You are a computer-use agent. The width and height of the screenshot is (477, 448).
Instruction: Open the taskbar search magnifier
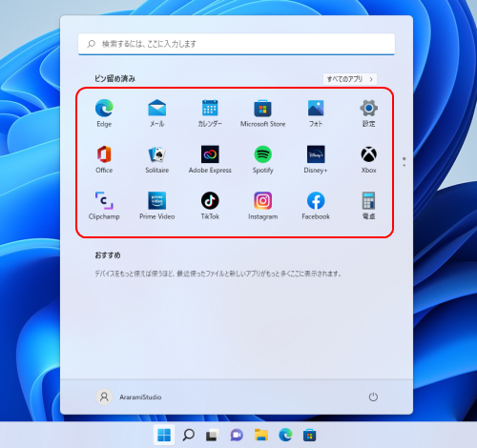pos(188,435)
